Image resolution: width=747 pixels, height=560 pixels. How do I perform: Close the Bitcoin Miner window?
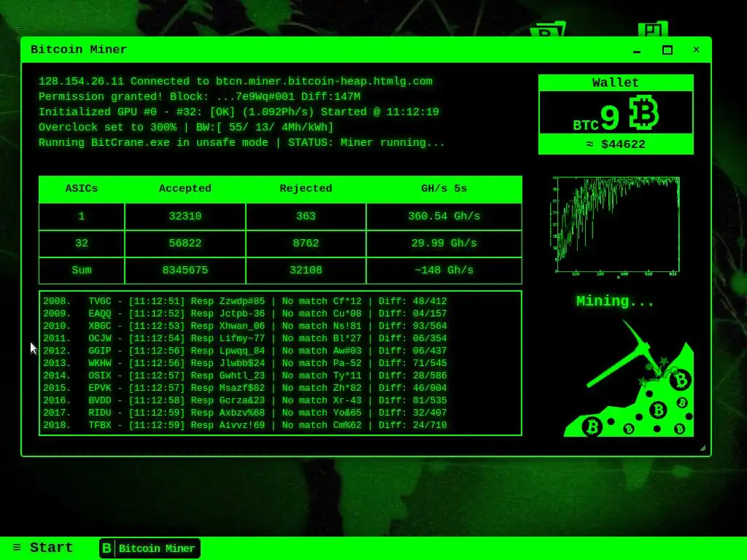(696, 50)
